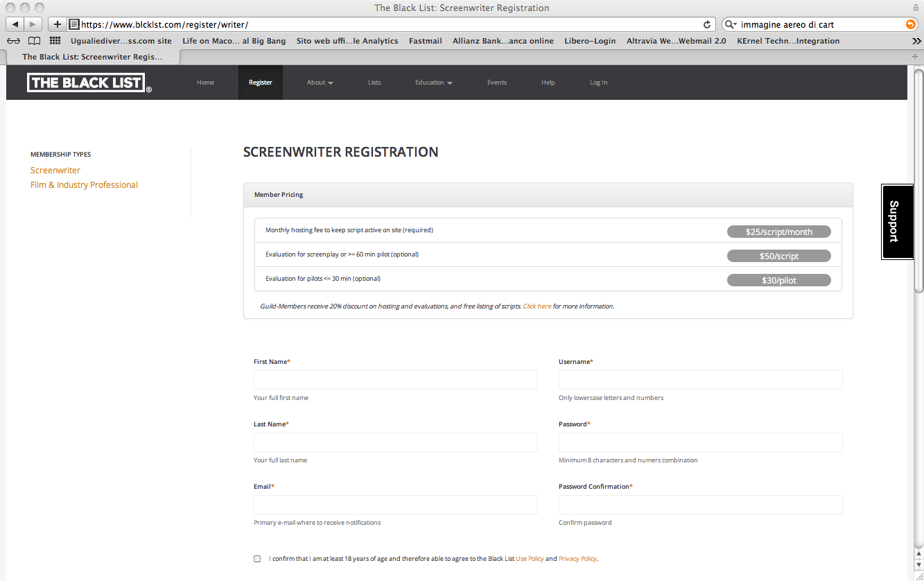924x581 pixels.
Task: Open the search engine magnifier dropdown
Action: pyautogui.click(x=731, y=24)
